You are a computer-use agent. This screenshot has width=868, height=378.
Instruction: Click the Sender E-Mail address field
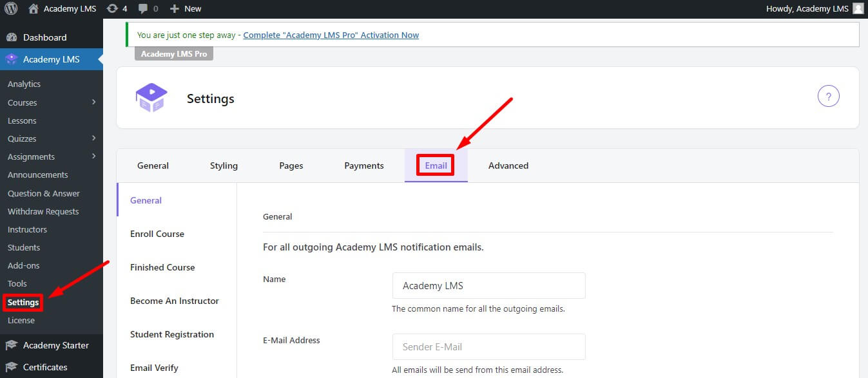[x=488, y=346]
